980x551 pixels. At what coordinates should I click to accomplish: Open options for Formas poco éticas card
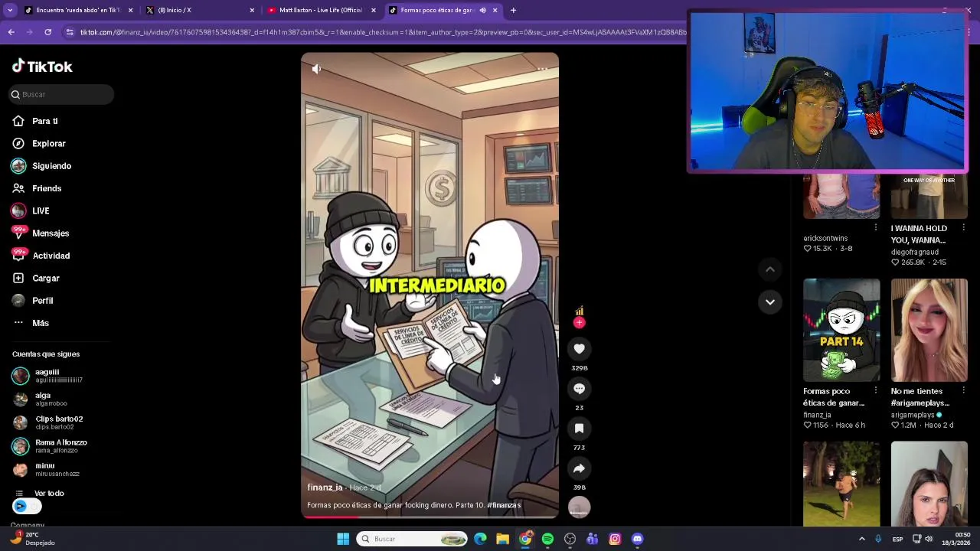[876, 391]
